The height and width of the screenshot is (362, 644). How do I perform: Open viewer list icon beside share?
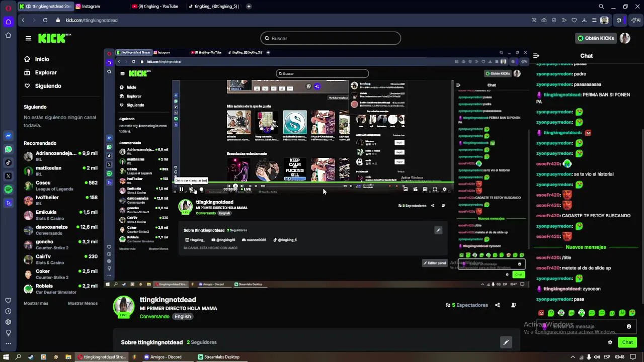[x=514, y=305]
